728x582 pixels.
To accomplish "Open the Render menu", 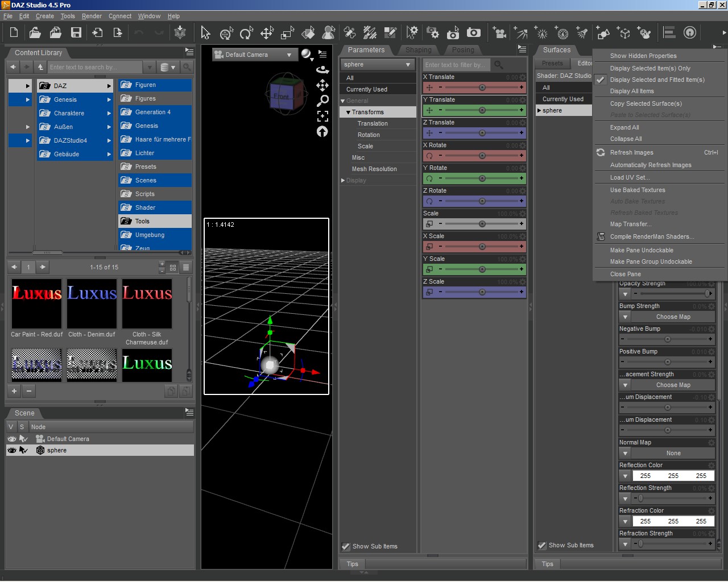I will [x=92, y=16].
